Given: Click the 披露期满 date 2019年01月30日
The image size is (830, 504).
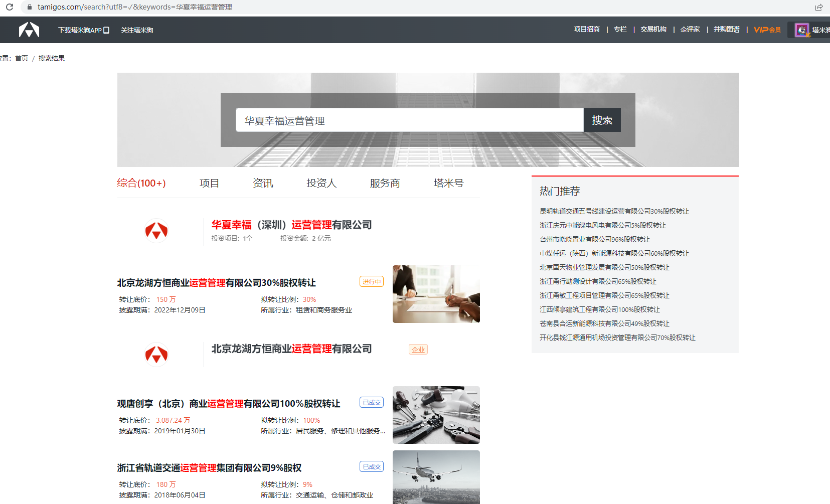Looking at the screenshot, I should 180,431.
